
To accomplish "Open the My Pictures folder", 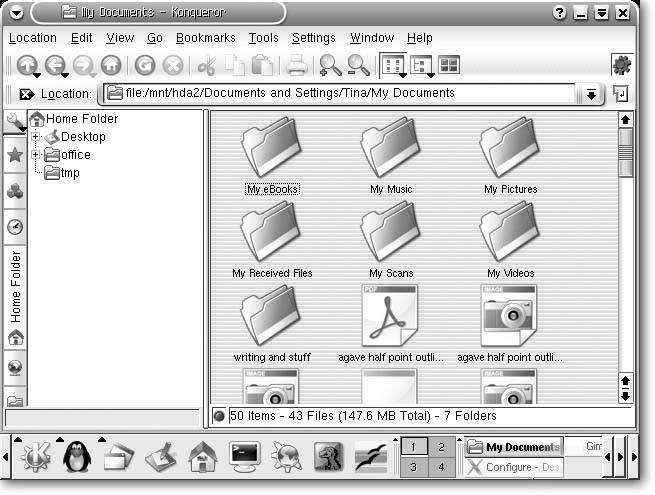I will [510, 153].
